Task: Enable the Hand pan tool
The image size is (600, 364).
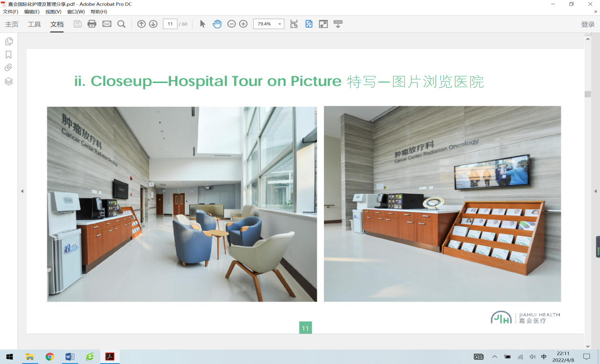Action: 217,24
